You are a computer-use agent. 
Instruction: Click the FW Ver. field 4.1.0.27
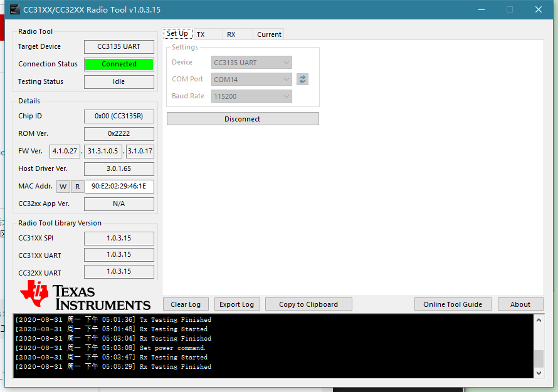pyautogui.click(x=65, y=151)
